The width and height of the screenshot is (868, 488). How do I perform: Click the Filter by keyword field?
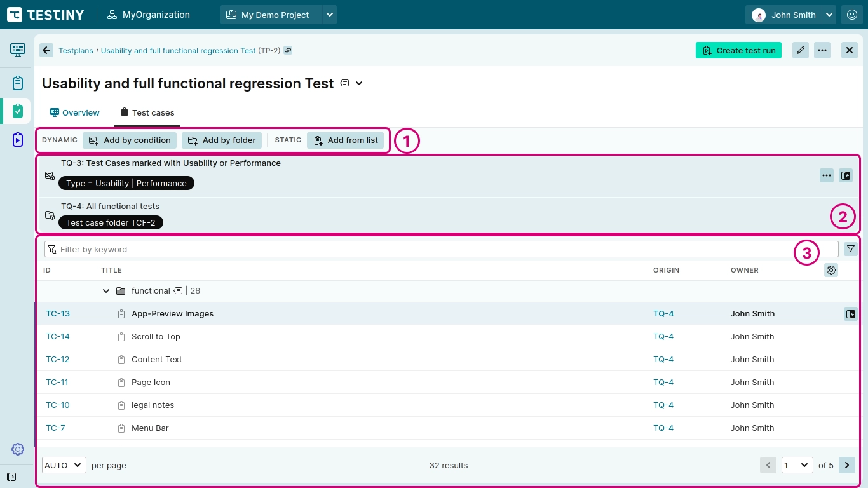441,249
